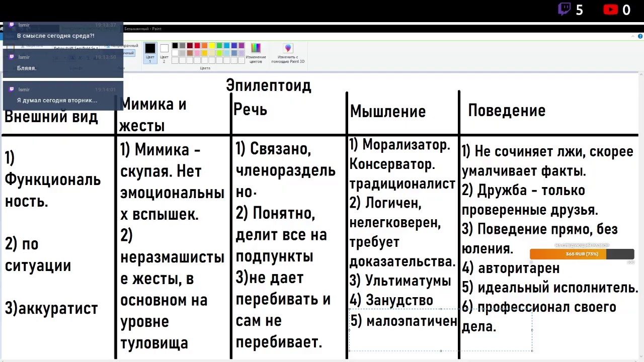Click chat message 'В смысле сегодня среда?!'
The height and width of the screenshot is (362, 644).
[55, 36]
